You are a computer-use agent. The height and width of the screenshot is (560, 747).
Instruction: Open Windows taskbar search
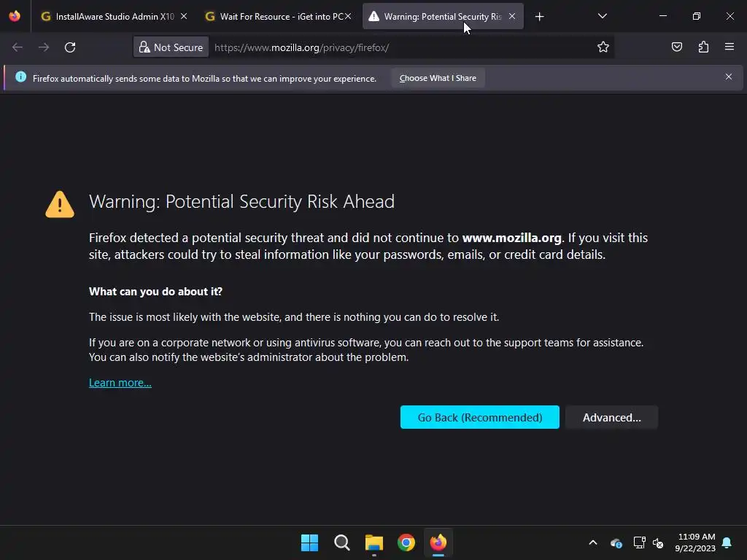[341, 542]
